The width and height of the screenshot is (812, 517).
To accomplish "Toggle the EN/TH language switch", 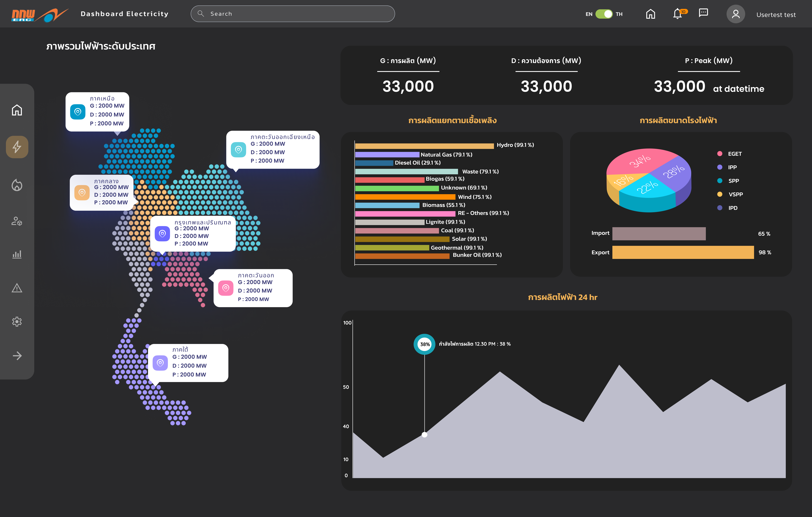I will [x=604, y=14].
